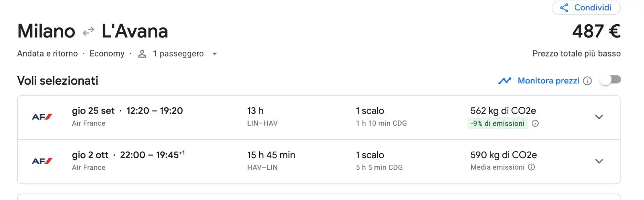
Task: Click the Air France logo of outbound flight
Action: pyautogui.click(x=42, y=117)
